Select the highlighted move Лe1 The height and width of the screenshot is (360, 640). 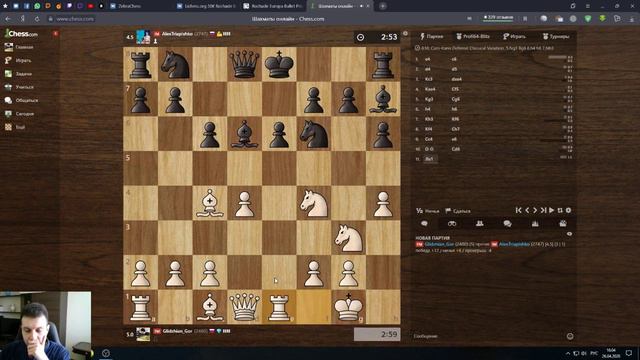(x=429, y=159)
